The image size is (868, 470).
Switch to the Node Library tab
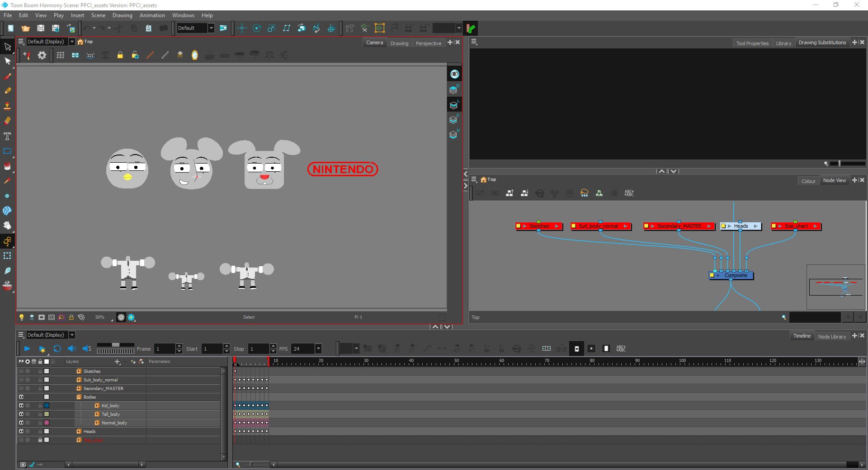(x=832, y=337)
